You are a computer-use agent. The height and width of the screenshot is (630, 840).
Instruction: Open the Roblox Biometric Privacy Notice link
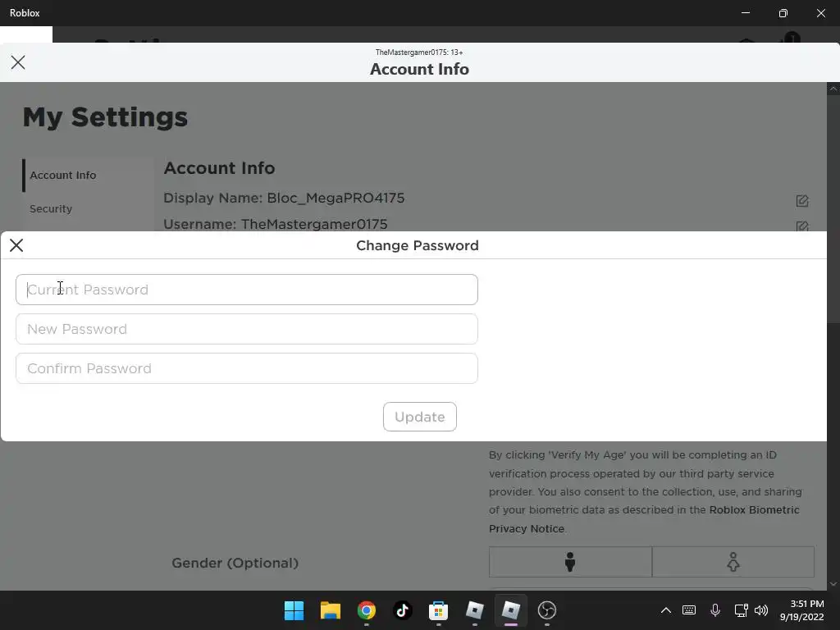[644, 519]
